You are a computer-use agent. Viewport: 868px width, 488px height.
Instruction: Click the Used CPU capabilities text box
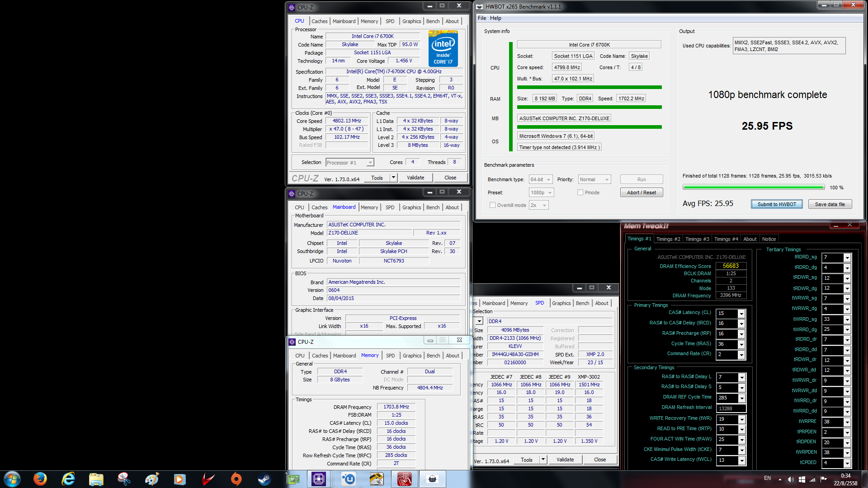coord(789,46)
